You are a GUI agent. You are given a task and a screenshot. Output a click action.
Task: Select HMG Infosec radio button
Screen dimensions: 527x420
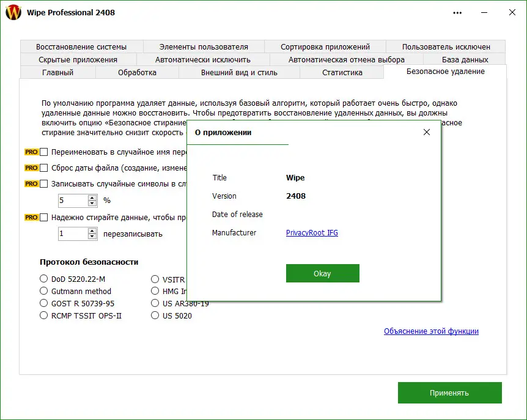coord(155,290)
